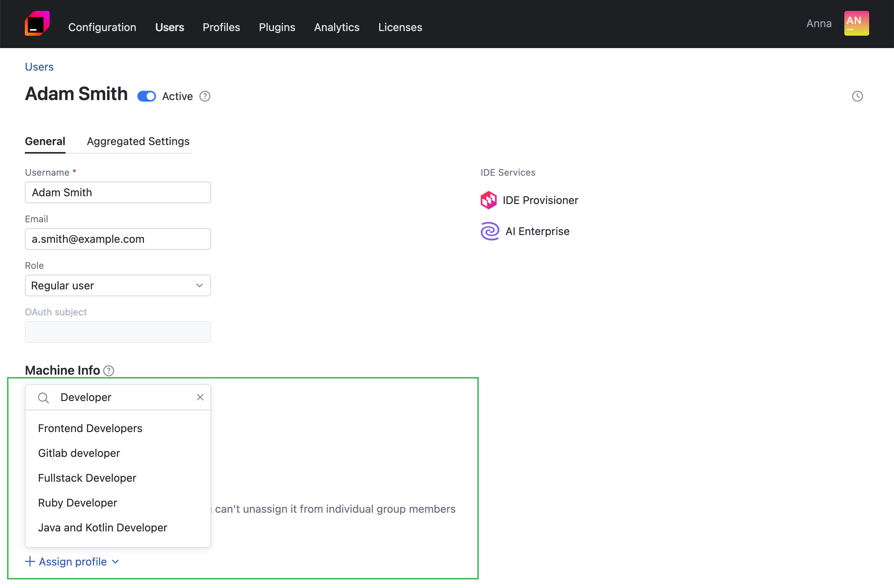This screenshot has height=588, width=894.
Task: Click the JetBrains logo in the top bar
Action: click(37, 23)
